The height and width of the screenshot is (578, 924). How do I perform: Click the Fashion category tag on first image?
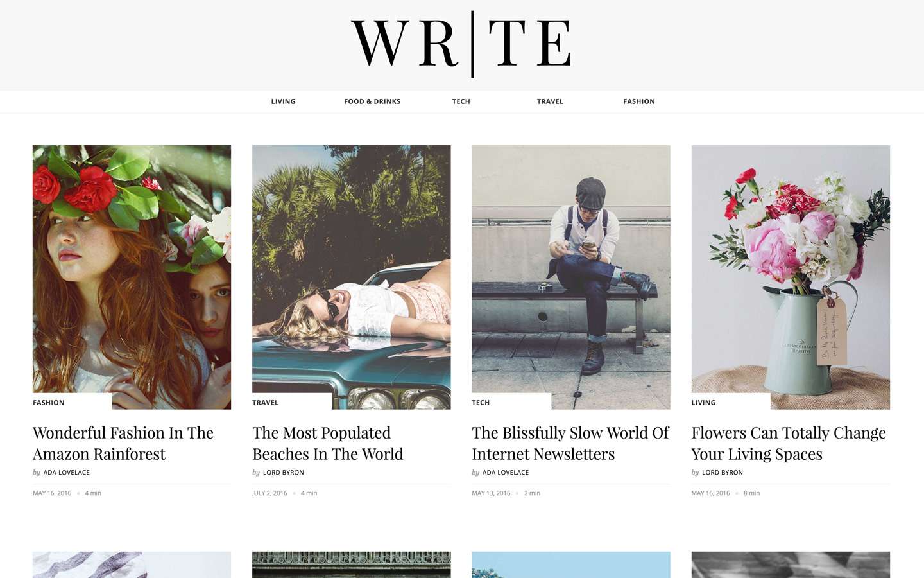[49, 403]
